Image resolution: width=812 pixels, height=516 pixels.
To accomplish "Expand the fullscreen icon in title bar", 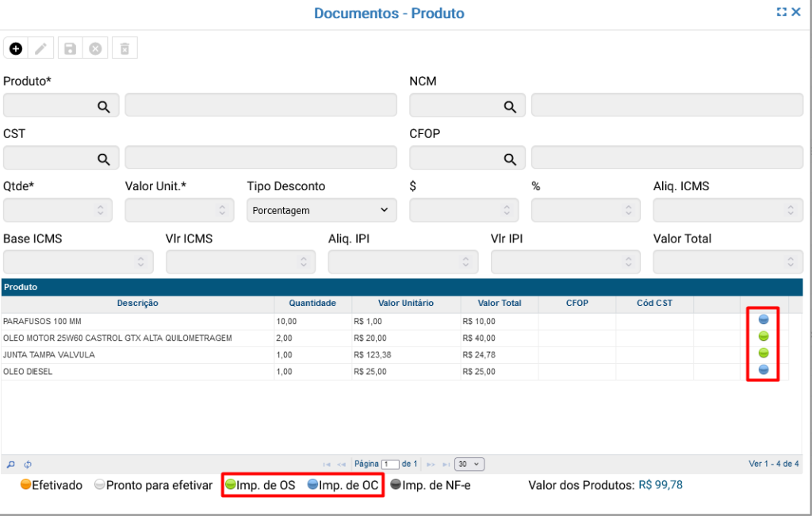I will [782, 12].
